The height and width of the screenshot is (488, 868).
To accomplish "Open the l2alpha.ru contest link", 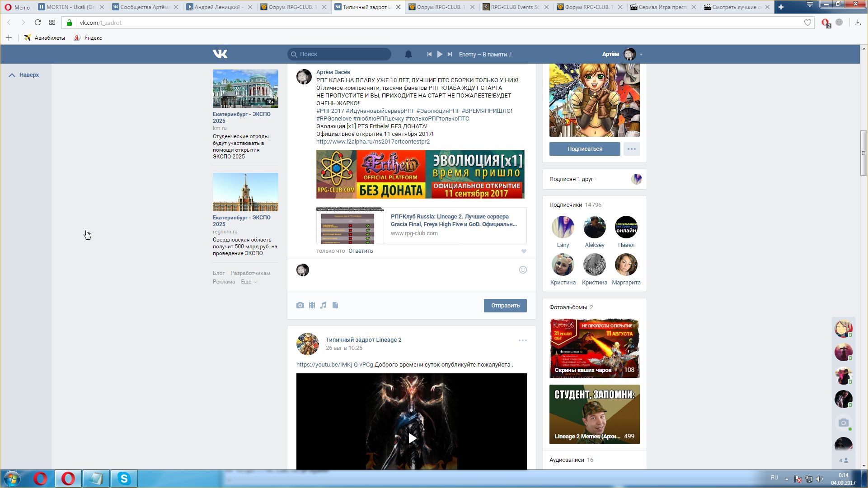I will 373,142.
